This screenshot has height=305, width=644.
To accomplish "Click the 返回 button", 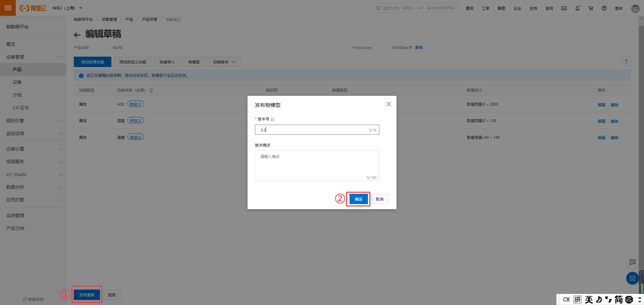I will [112, 295].
